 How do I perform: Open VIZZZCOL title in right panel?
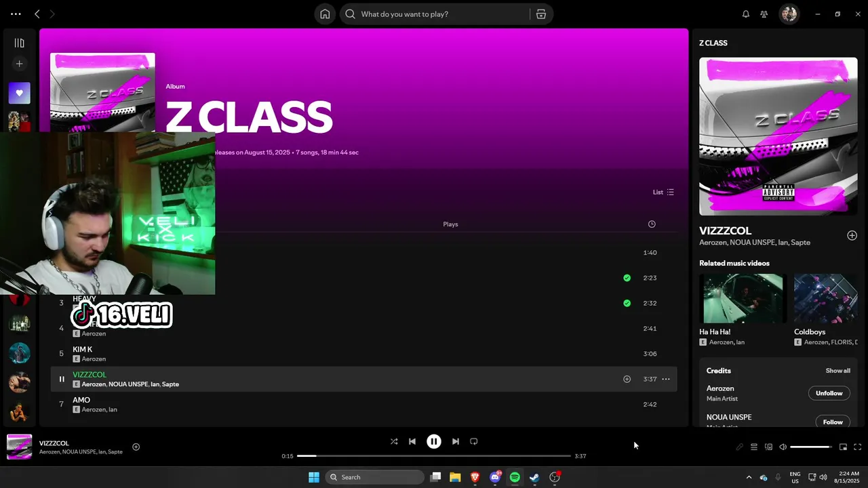[725, 231]
